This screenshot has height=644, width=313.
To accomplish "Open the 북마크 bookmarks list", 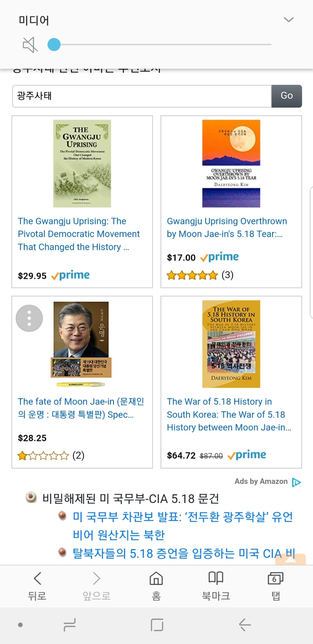I will pos(216,586).
